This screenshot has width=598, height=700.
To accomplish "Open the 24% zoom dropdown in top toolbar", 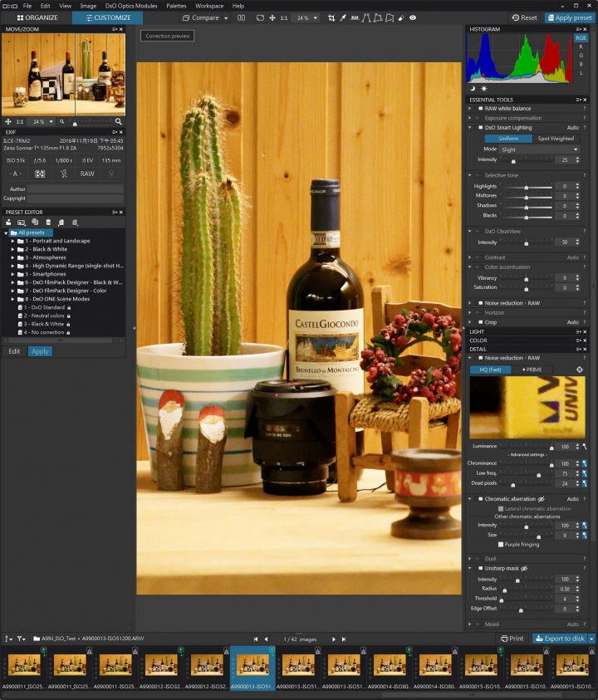I will click(x=316, y=18).
